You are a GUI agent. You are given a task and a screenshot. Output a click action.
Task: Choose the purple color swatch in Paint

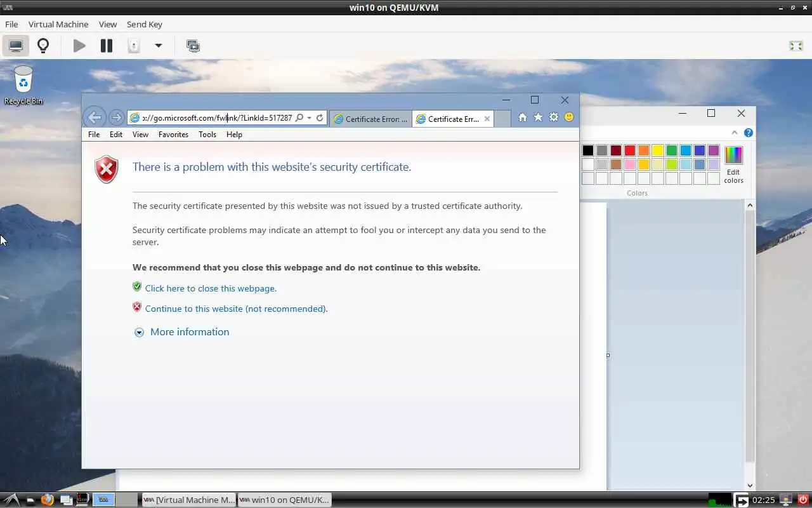(x=714, y=150)
